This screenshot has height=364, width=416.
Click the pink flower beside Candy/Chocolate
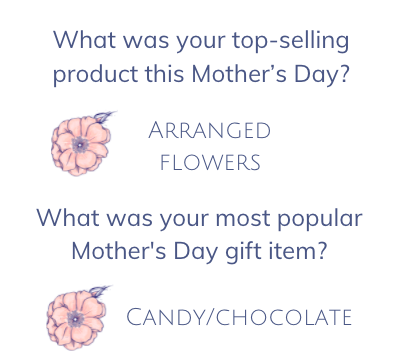point(77,318)
